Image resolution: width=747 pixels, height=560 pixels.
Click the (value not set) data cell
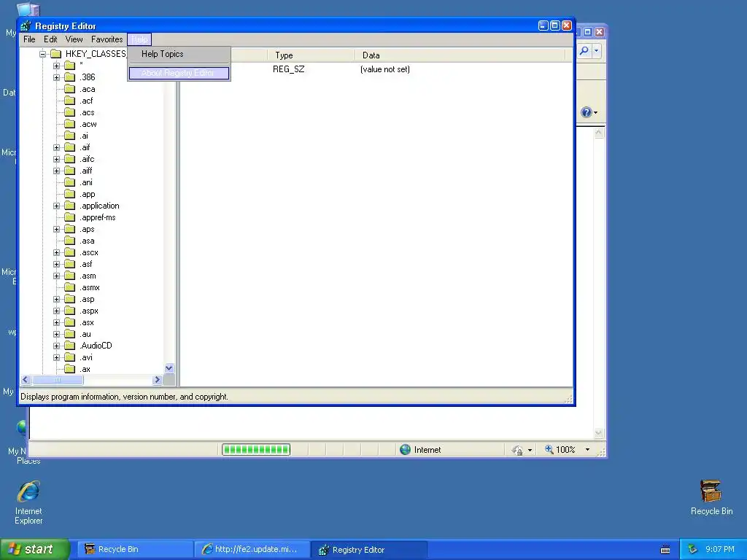tap(385, 69)
